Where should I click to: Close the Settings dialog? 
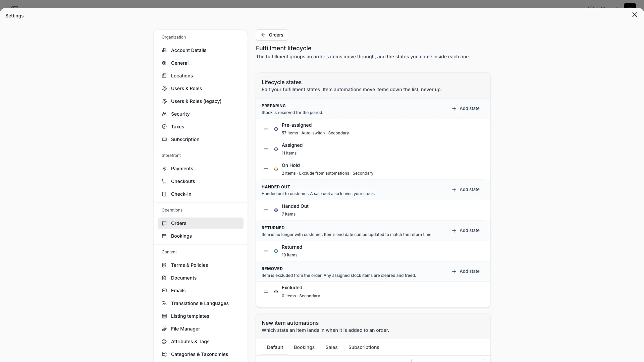pos(634,15)
